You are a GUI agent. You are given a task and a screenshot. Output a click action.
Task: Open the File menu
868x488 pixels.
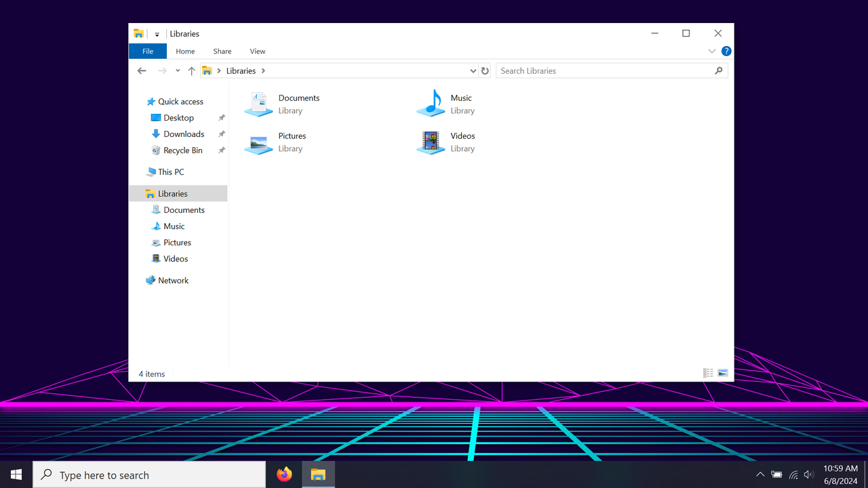pos(147,51)
